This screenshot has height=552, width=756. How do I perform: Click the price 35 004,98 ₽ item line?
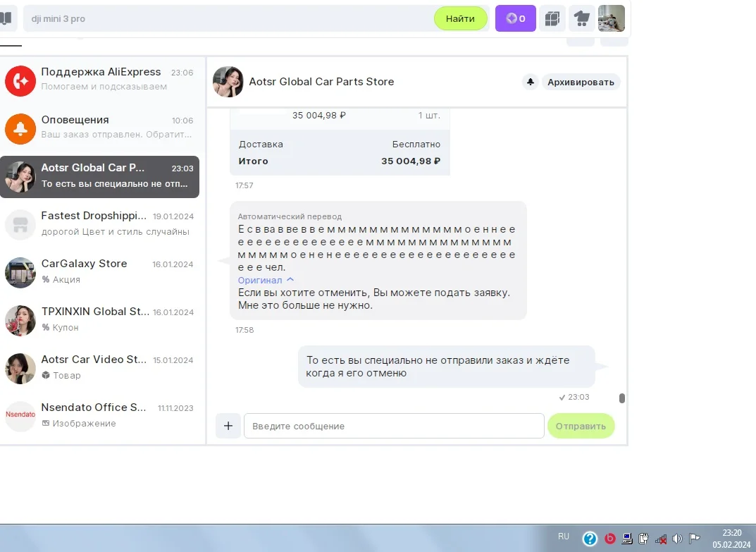coord(319,116)
